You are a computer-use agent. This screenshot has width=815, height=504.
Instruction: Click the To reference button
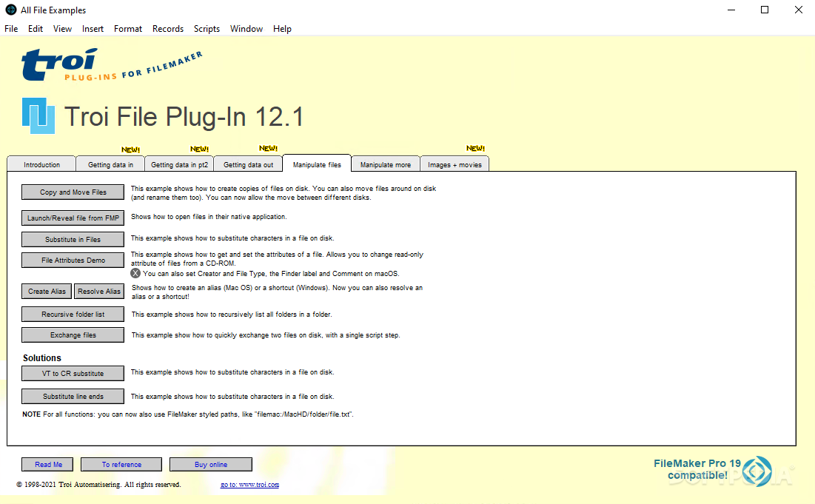pos(121,465)
